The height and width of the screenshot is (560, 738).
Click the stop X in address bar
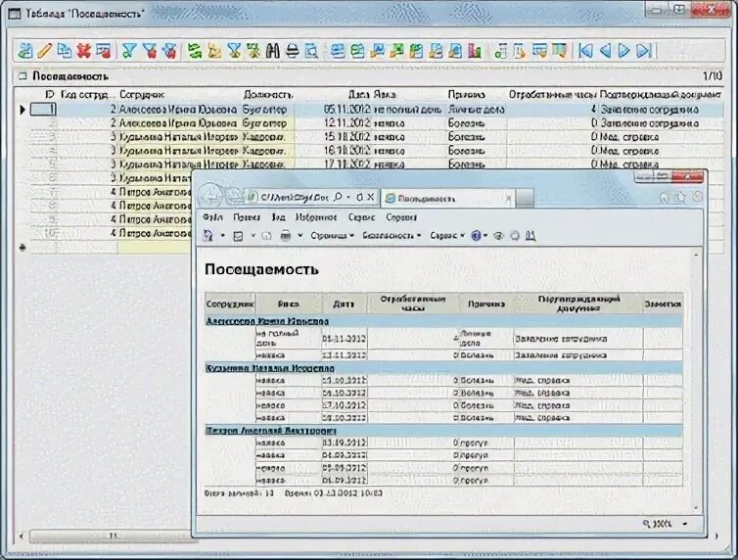tap(370, 197)
